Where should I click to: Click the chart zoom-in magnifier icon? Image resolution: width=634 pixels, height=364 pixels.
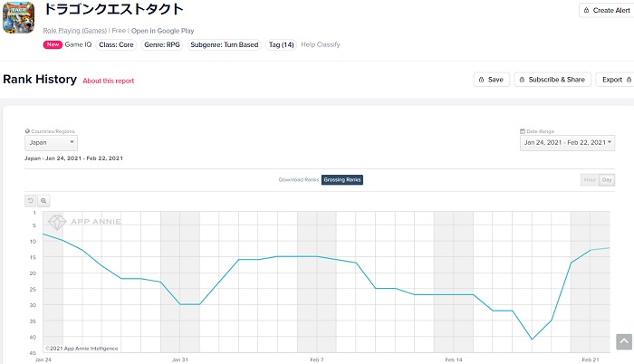[43, 201]
